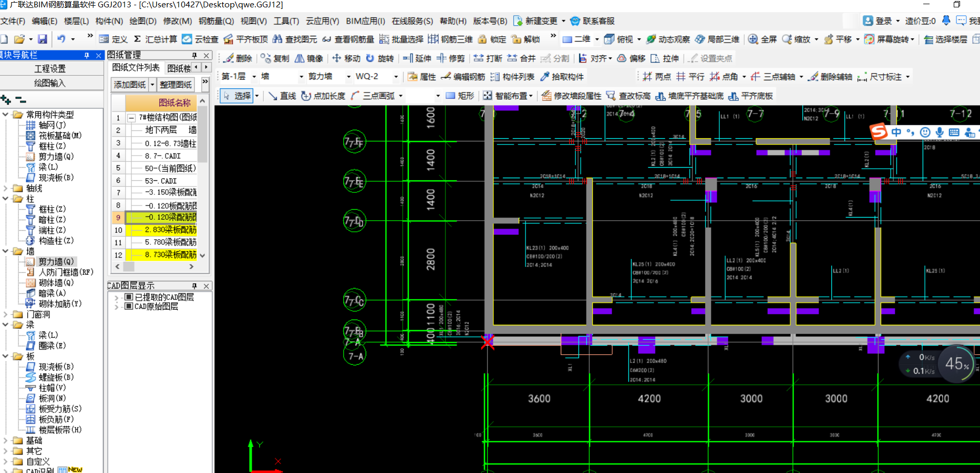The height and width of the screenshot is (473, 980).
Task: Expand 已提取的CAD图层 node
Action: click(x=116, y=297)
